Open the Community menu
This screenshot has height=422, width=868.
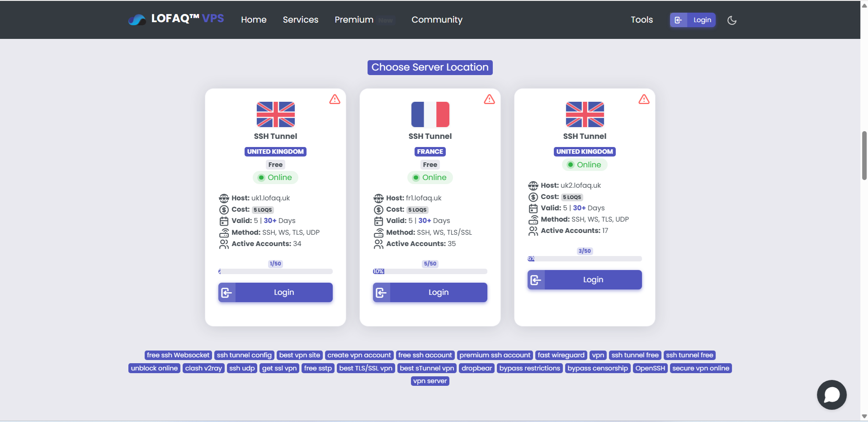(x=437, y=19)
